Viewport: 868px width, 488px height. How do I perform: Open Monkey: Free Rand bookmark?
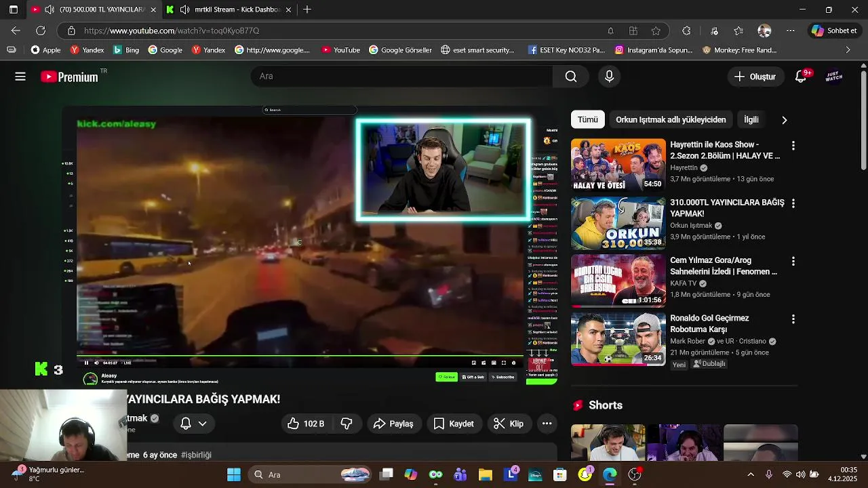click(739, 49)
